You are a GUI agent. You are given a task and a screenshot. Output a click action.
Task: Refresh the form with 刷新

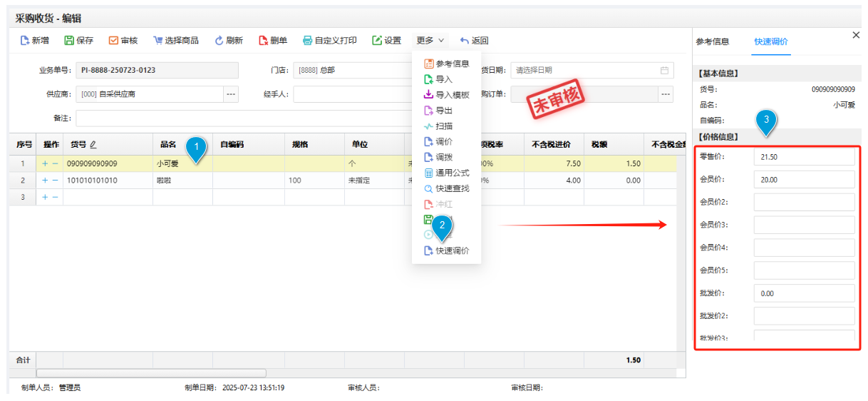pyautogui.click(x=229, y=41)
